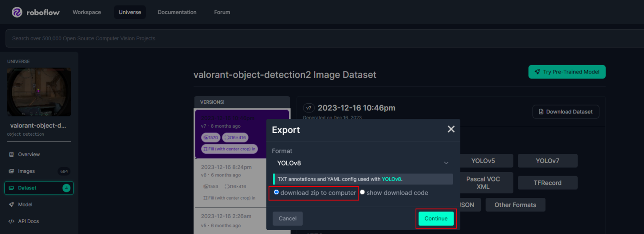
Task: Select download zip to computer option
Action: (x=276, y=192)
